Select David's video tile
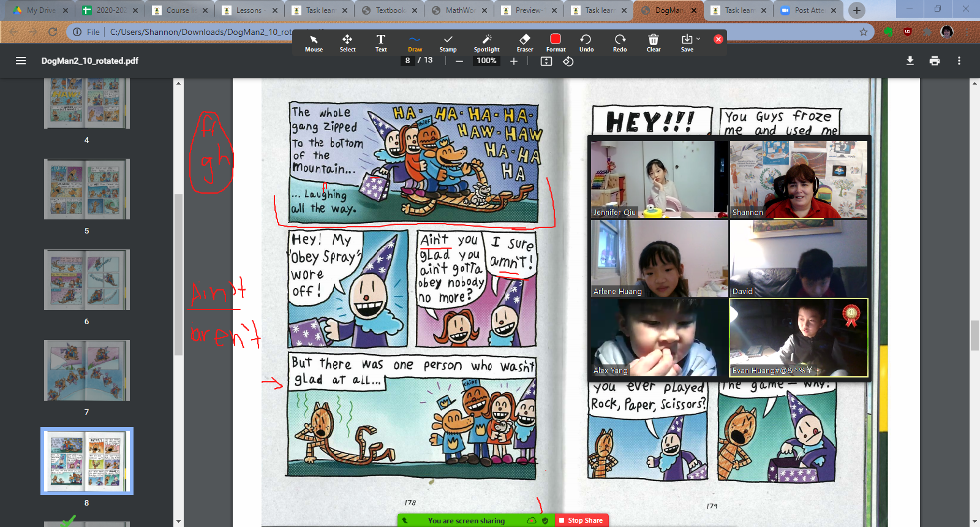The height and width of the screenshot is (527, 980). click(x=799, y=259)
